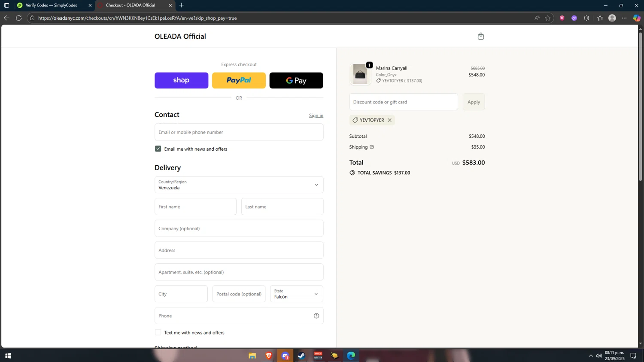Viewport: 644px width, 362px height.
Task: Select the Checkout OLEADA Official tab
Action: [x=131, y=5]
